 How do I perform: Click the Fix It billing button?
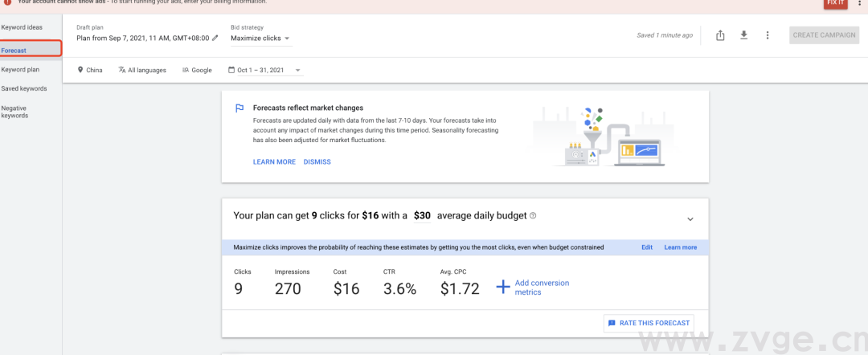835,2
